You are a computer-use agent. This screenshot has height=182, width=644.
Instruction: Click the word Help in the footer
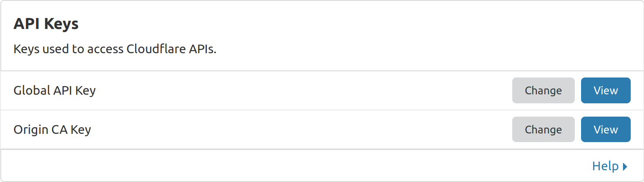point(605,166)
